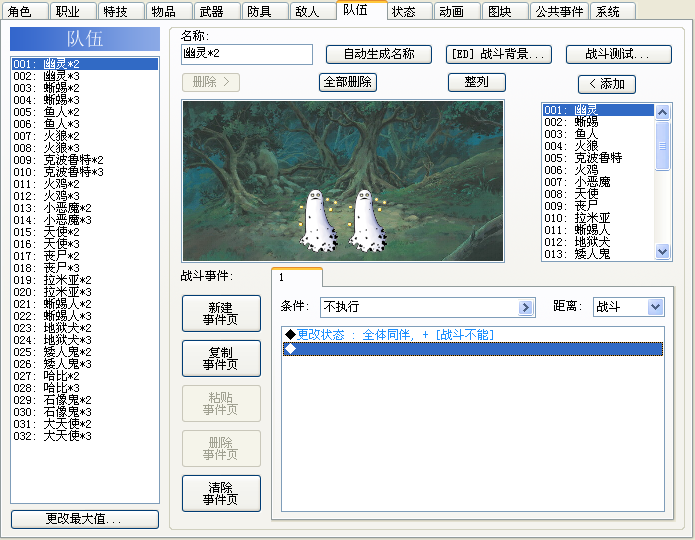Open the 武器 tab
The width and height of the screenshot is (695, 540).
point(217,11)
